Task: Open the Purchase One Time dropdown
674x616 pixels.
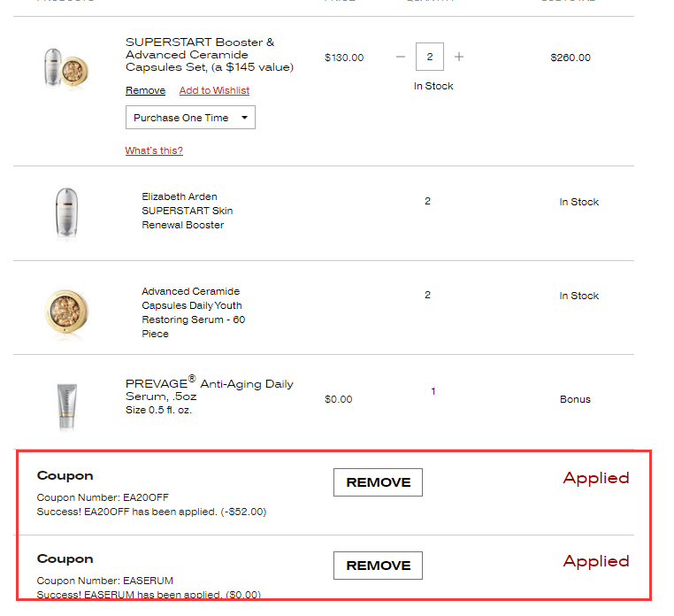Action: [x=190, y=118]
